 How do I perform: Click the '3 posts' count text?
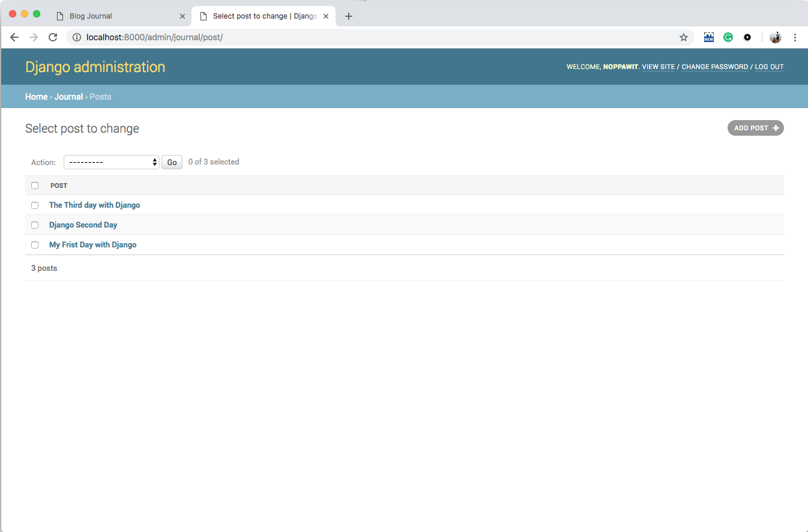(x=44, y=268)
